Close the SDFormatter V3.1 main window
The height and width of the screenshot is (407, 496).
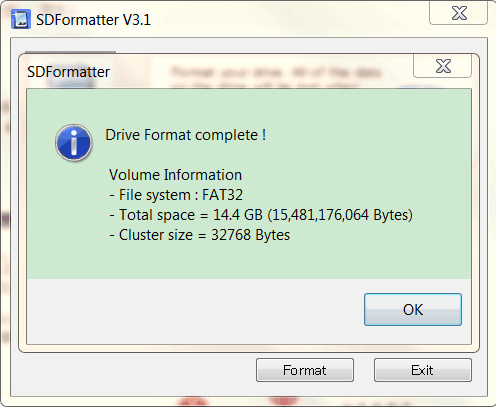tap(459, 13)
